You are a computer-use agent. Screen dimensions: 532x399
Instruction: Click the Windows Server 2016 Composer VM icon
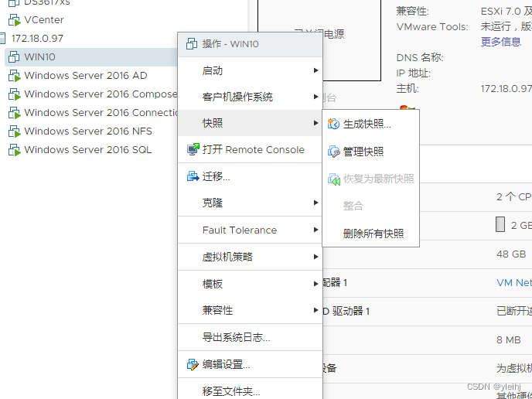tap(14, 94)
